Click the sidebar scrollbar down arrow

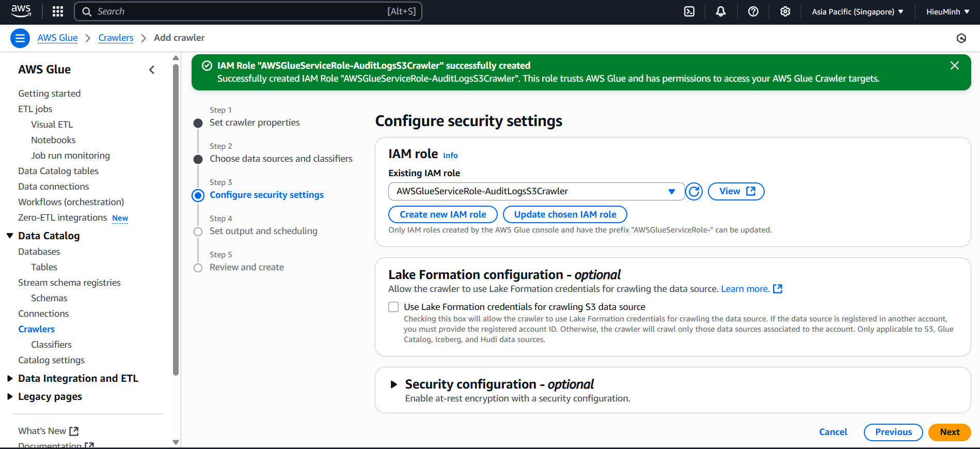[176, 442]
